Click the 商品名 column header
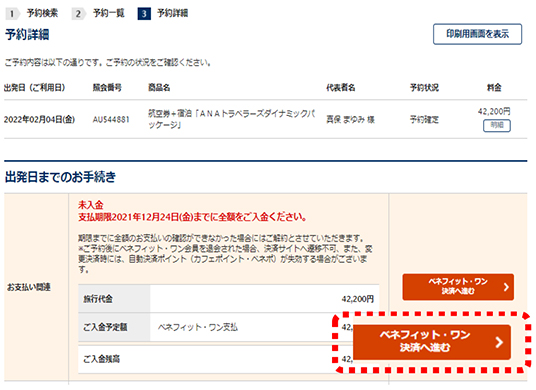This screenshot has height=390, width=536. (x=159, y=88)
